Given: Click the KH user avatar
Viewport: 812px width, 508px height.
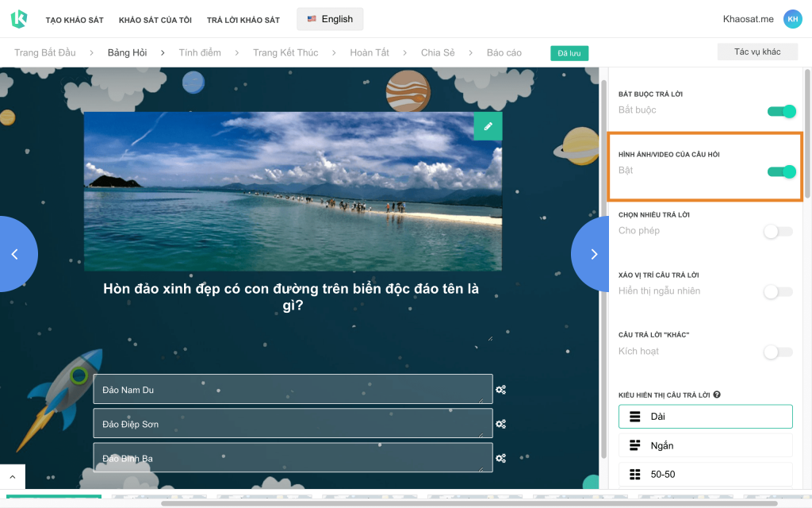Looking at the screenshot, I should coord(792,19).
